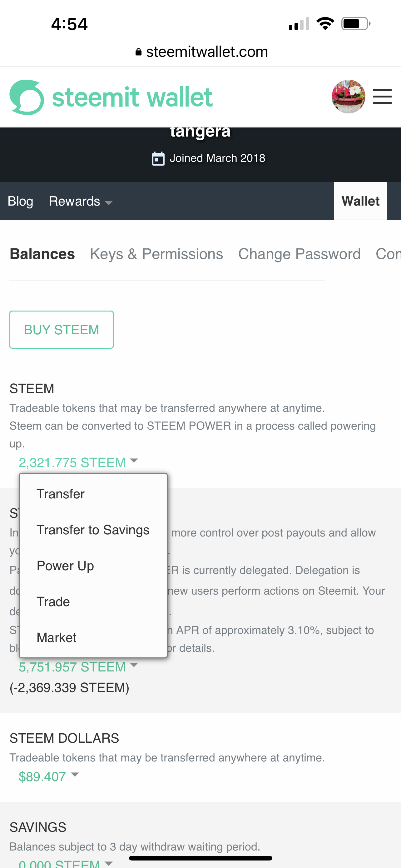The height and width of the screenshot is (868, 401).
Task: Tap the Wi-Fi status icon
Action: tap(325, 24)
